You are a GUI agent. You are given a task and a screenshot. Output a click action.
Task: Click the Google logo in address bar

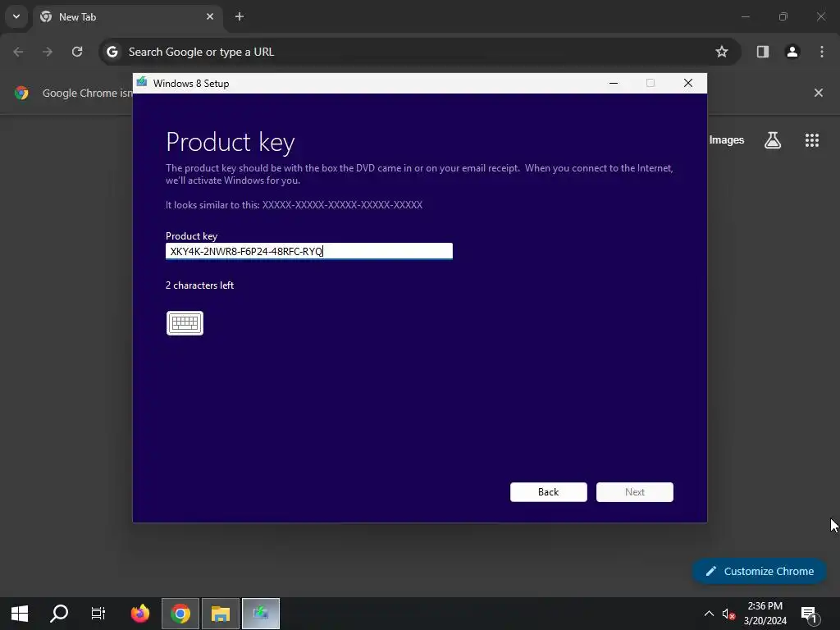pyautogui.click(x=112, y=52)
